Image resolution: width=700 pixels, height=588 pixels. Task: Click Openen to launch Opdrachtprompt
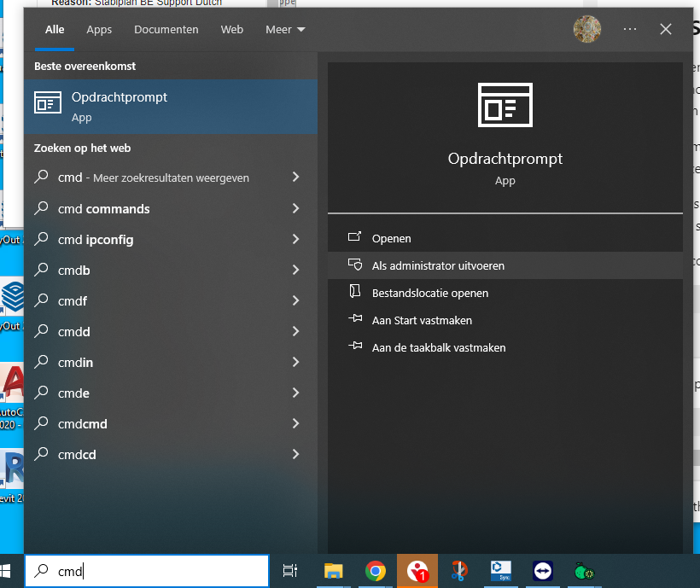(505, 238)
